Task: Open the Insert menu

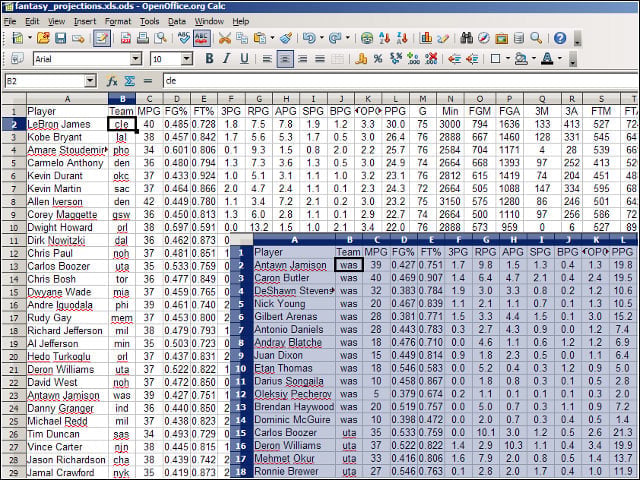Action: (x=84, y=21)
